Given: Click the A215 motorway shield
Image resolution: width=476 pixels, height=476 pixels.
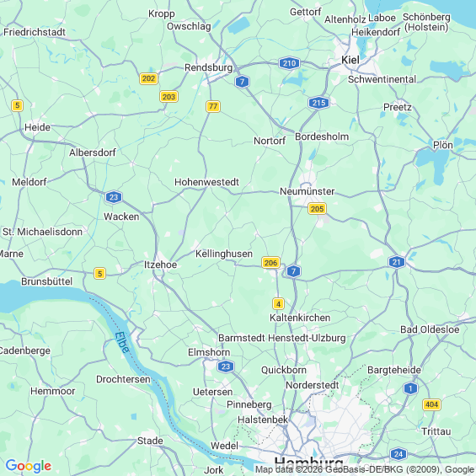Looking at the screenshot, I should tap(318, 103).
